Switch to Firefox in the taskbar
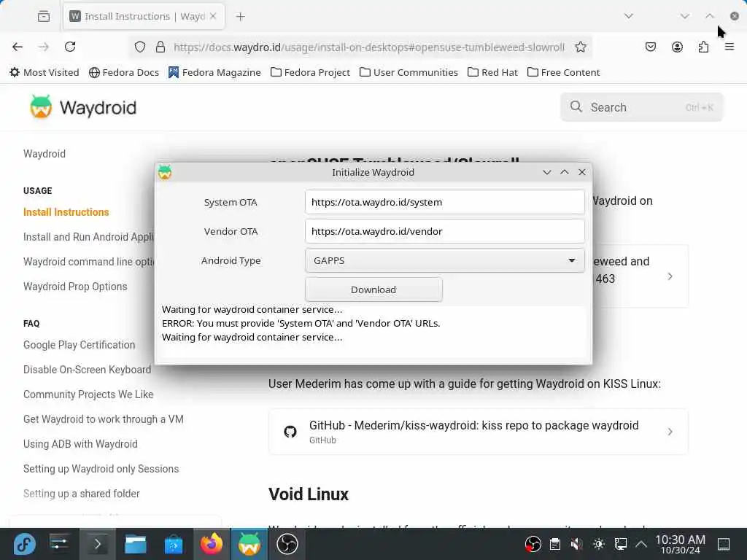The image size is (747, 560). (212, 544)
